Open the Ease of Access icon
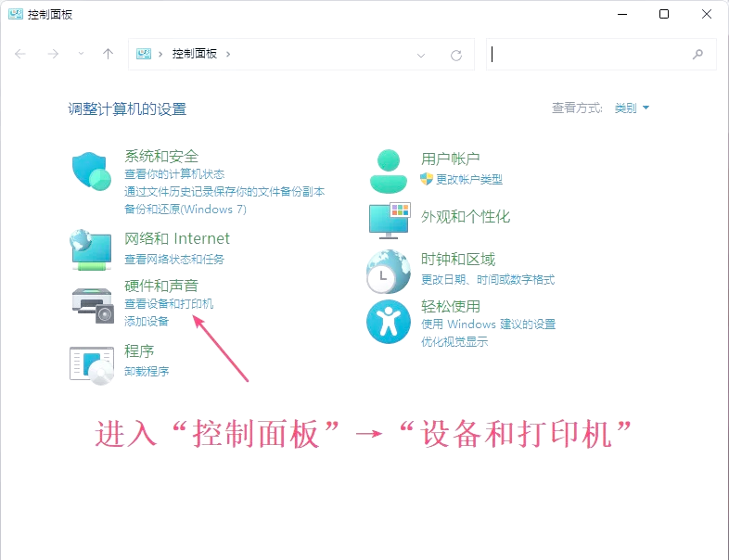The height and width of the screenshot is (560, 729). pyautogui.click(x=389, y=322)
